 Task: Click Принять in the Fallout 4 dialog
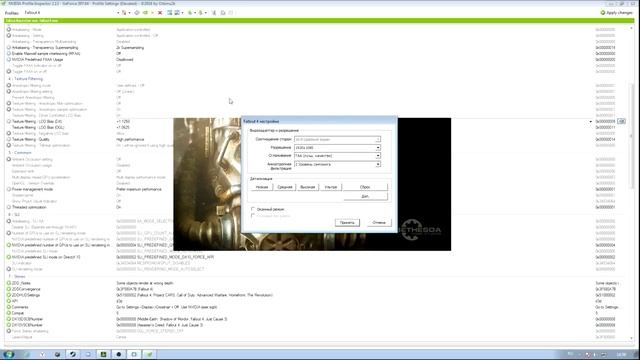[347, 222]
